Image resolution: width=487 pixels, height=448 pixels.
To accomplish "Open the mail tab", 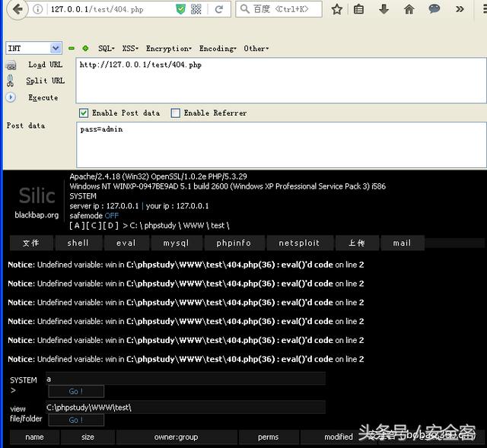I will [403, 243].
